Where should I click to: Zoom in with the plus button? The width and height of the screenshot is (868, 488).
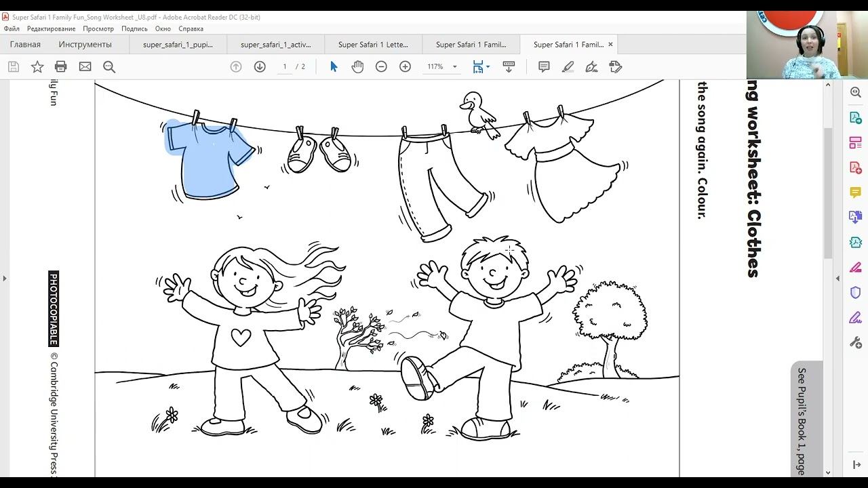(405, 66)
